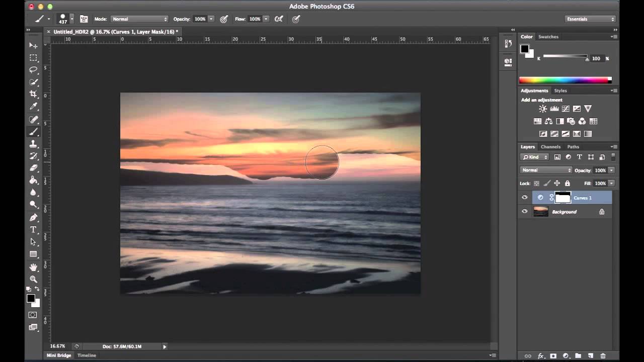This screenshot has width=644, height=362.
Task: Select the History Brush tool
Action: (33, 156)
